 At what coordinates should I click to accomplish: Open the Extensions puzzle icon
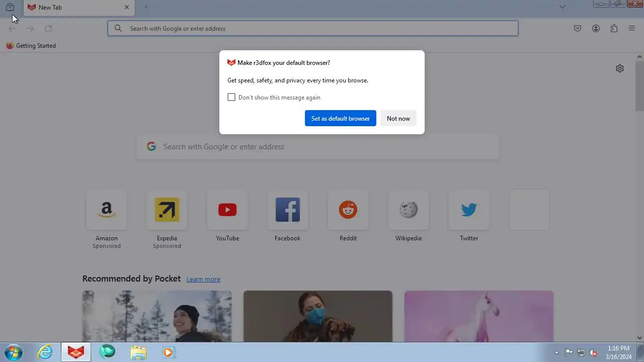click(614, 29)
